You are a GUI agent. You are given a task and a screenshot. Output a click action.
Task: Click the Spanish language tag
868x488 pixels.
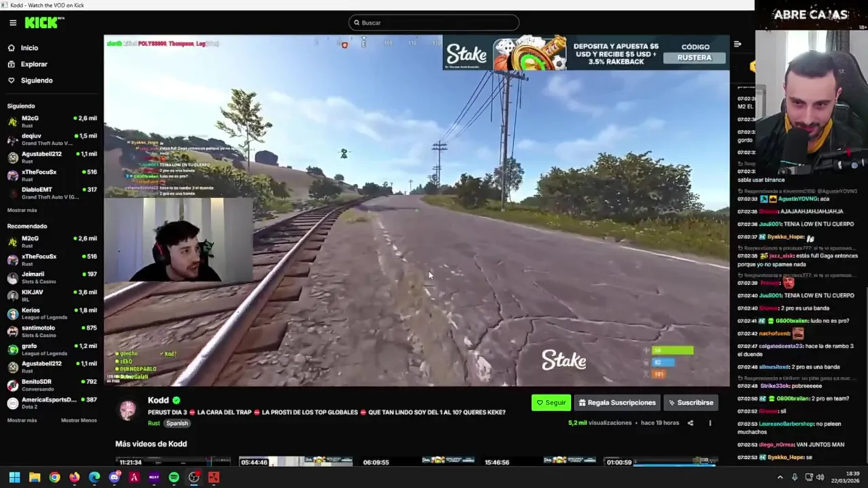click(x=177, y=423)
